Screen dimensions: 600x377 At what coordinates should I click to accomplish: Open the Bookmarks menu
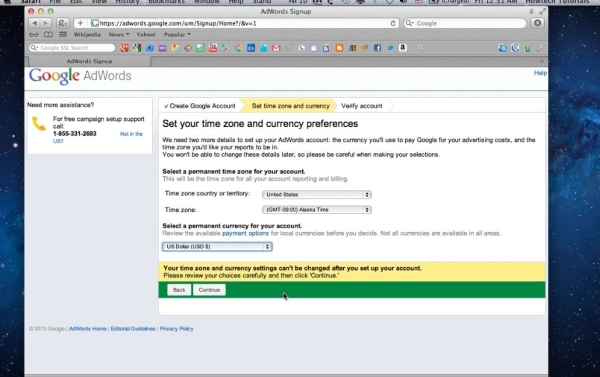[166, 2]
